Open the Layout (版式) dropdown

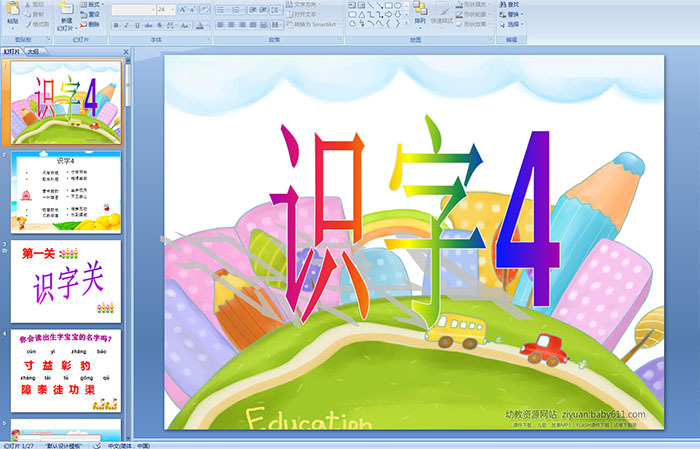92,4
